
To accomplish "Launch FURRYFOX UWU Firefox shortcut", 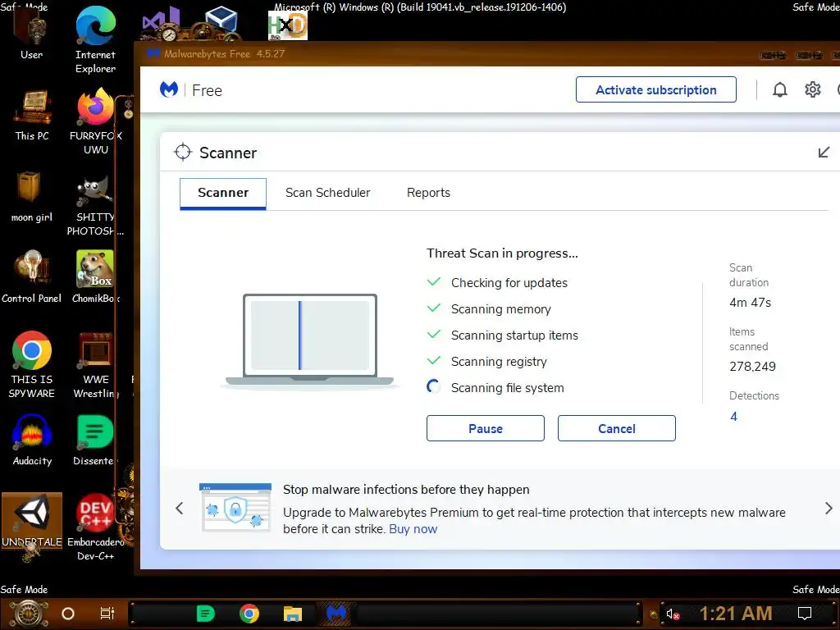I will tap(96, 122).
